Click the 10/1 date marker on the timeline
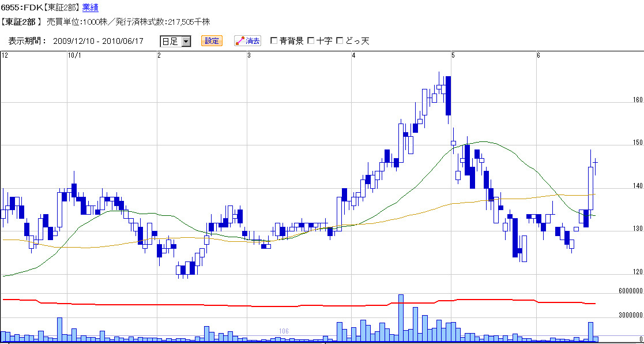644x344 pixels. tap(74, 55)
